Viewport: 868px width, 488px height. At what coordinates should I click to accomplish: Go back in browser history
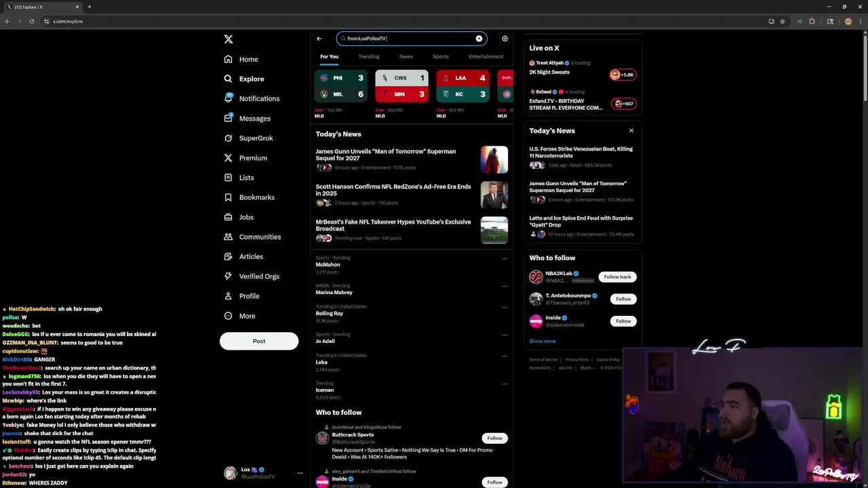click(x=7, y=21)
